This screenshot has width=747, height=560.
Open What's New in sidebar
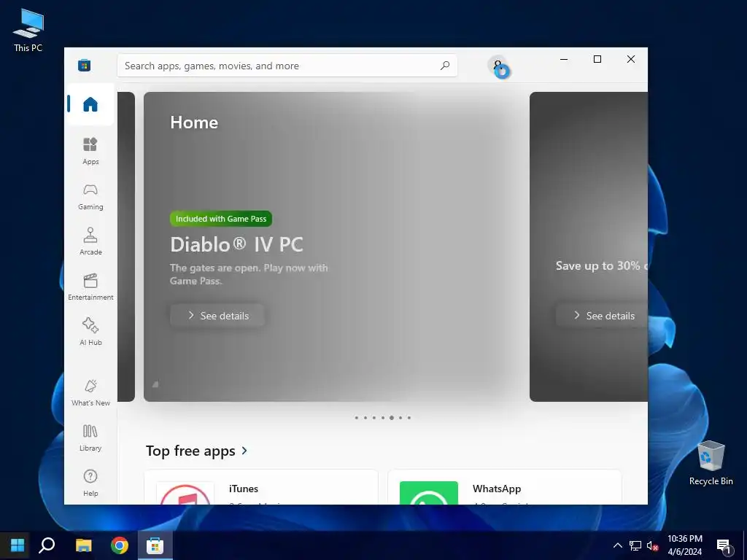[90, 392]
